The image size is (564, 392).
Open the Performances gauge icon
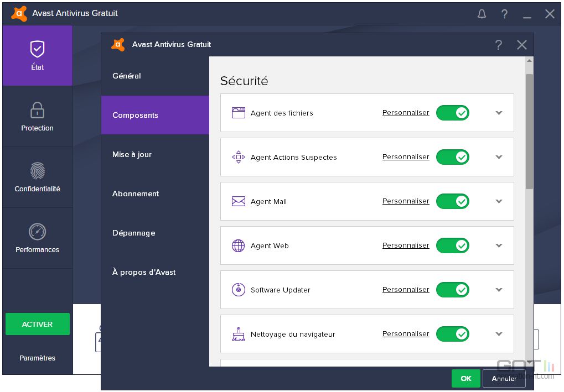pos(38,232)
